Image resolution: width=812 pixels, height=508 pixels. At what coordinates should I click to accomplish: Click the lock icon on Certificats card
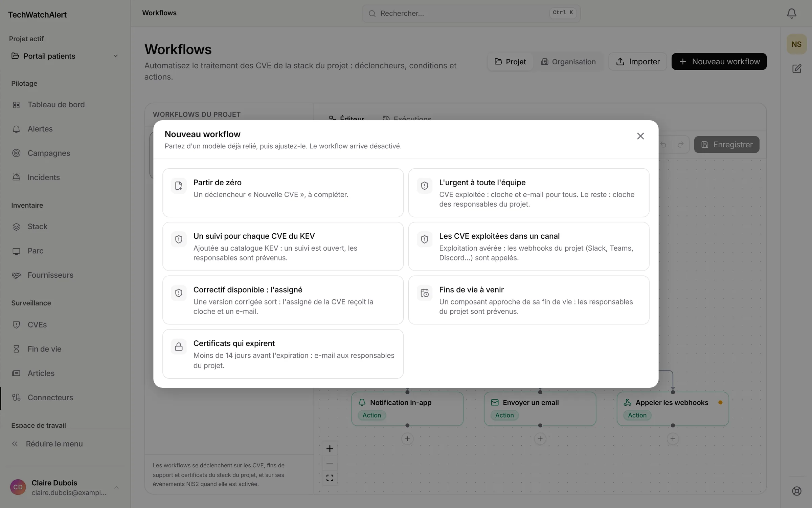(179, 346)
